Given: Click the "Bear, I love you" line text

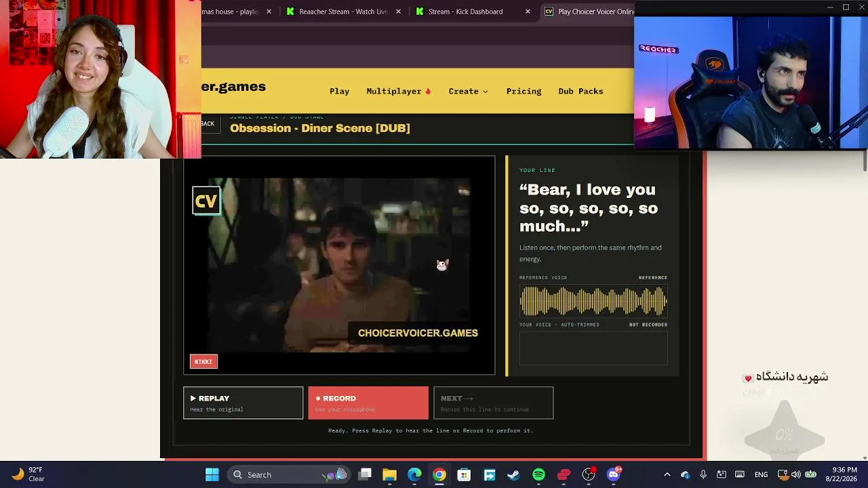Looking at the screenshot, I should [x=589, y=208].
